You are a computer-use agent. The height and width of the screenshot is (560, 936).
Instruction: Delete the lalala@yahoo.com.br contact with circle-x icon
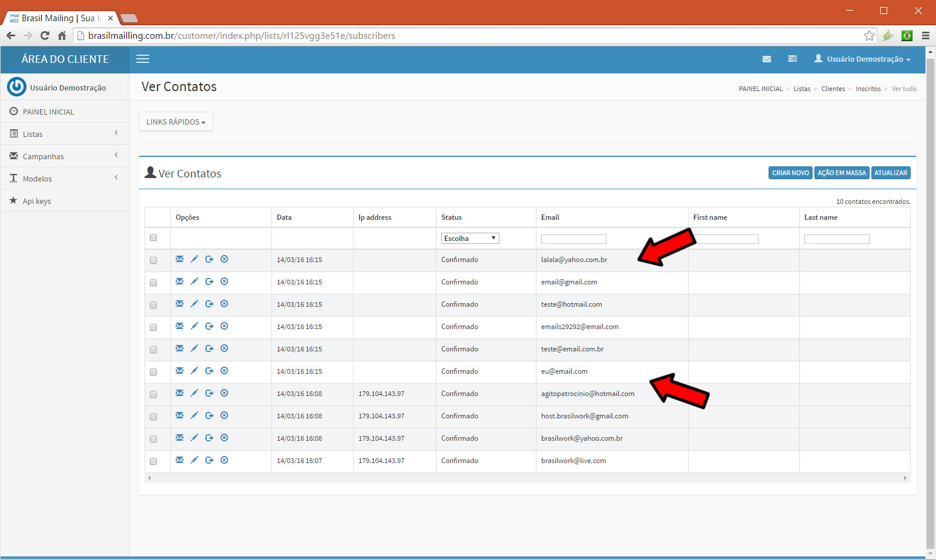224,259
